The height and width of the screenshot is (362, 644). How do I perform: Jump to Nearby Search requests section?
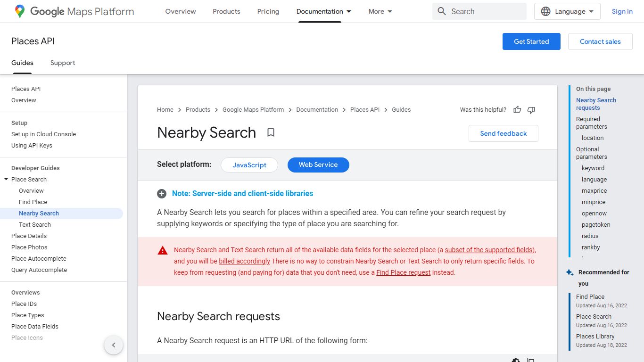596,104
